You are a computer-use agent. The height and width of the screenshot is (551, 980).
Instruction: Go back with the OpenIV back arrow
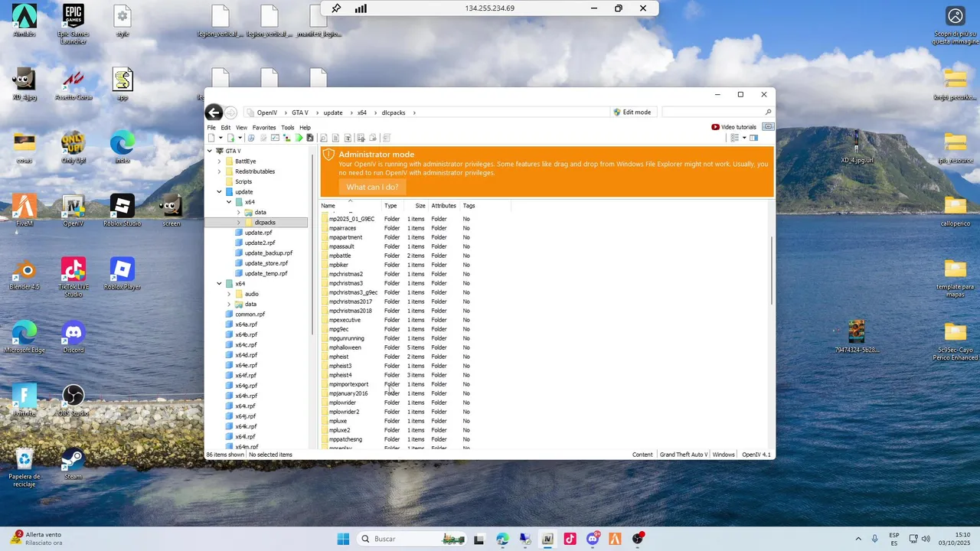pos(214,112)
